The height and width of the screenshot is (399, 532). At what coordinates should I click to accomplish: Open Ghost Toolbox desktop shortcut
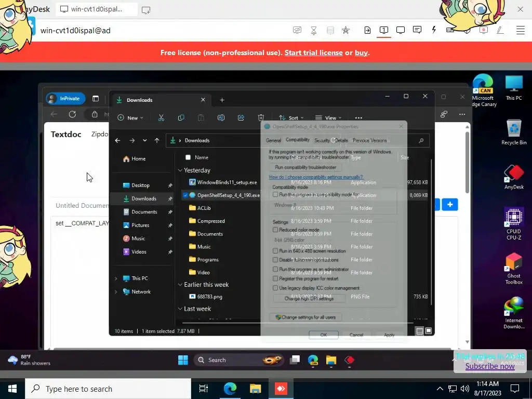tap(514, 269)
